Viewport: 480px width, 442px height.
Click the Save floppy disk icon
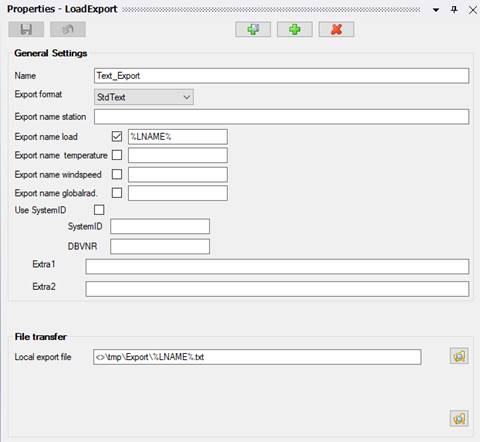click(x=26, y=30)
